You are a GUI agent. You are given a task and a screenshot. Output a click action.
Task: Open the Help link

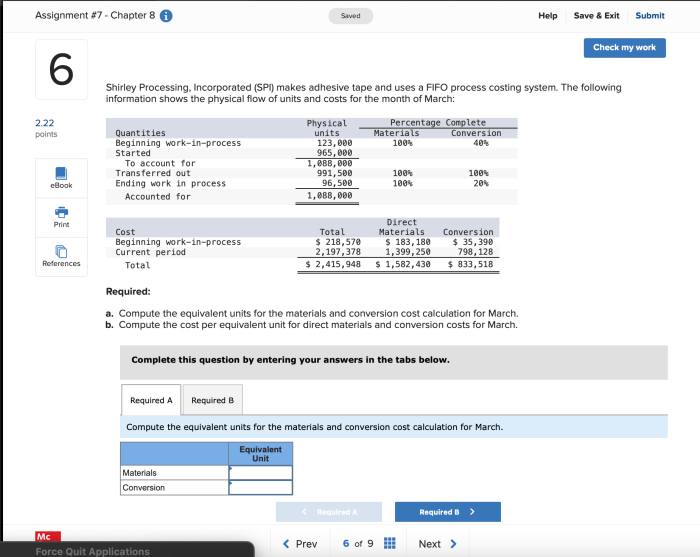pyautogui.click(x=548, y=16)
